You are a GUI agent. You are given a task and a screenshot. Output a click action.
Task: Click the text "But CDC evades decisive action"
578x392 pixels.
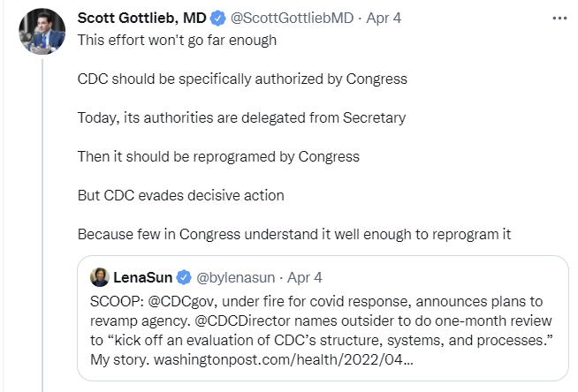click(180, 196)
